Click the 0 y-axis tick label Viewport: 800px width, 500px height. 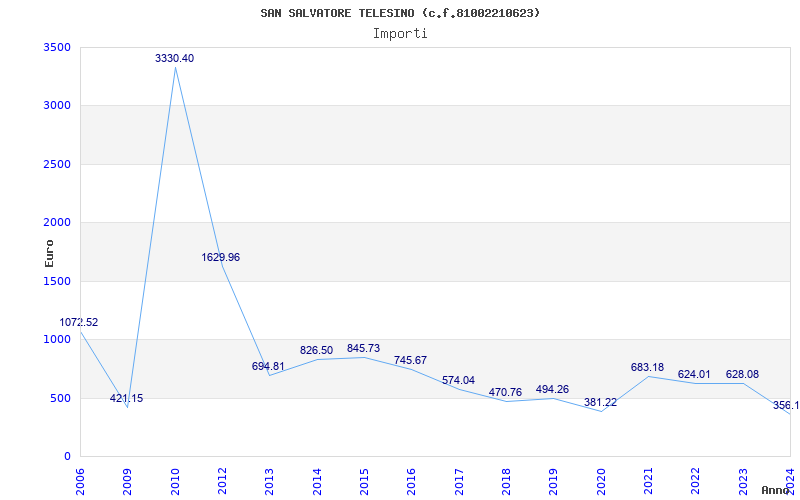(x=67, y=456)
